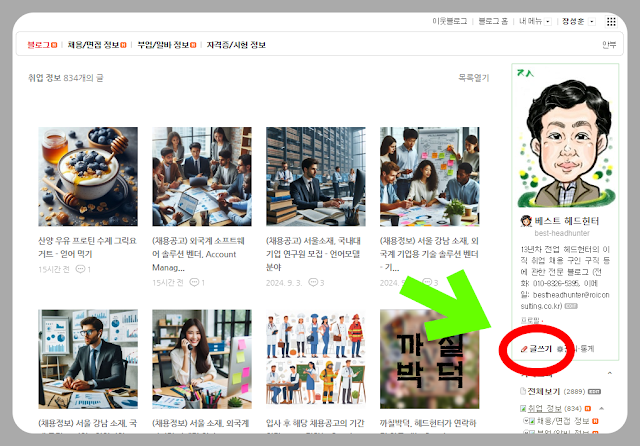The height and width of the screenshot is (446, 640).
Task: Click the EDIT badge after the profile description
Action: [571, 306]
